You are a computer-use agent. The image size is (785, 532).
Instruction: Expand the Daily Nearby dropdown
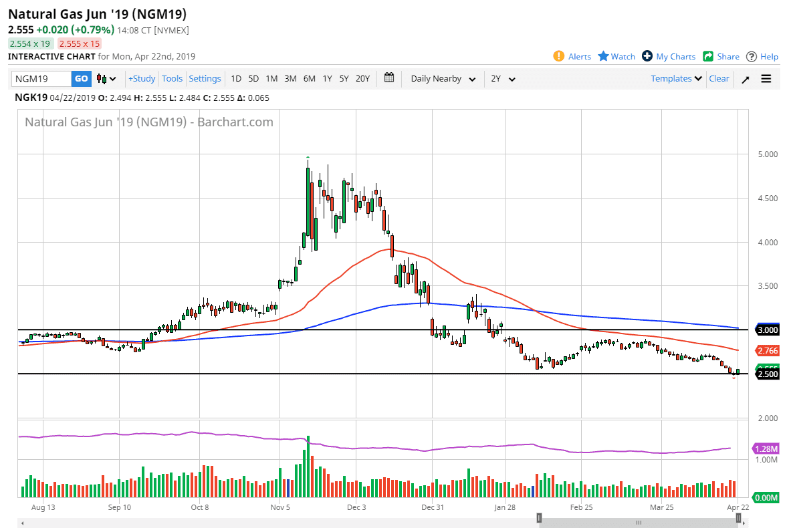[443, 79]
